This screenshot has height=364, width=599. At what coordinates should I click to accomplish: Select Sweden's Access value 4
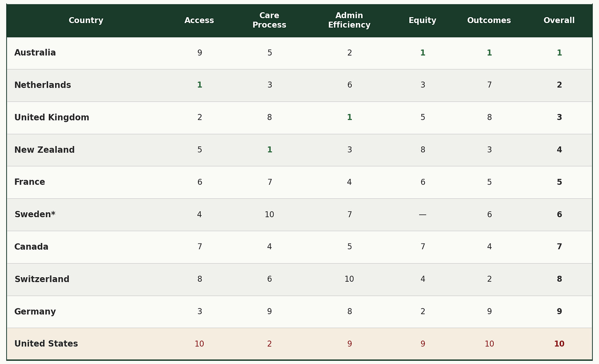click(200, 215)
